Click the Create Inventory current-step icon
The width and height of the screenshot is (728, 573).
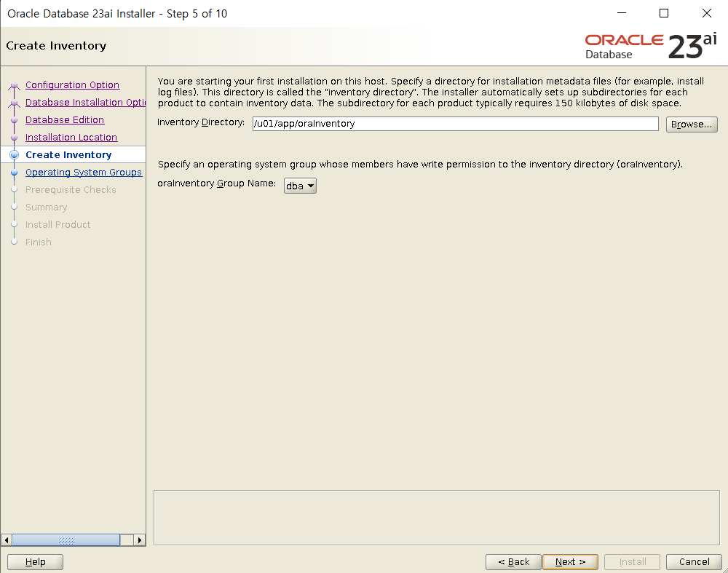coord(14,154)
